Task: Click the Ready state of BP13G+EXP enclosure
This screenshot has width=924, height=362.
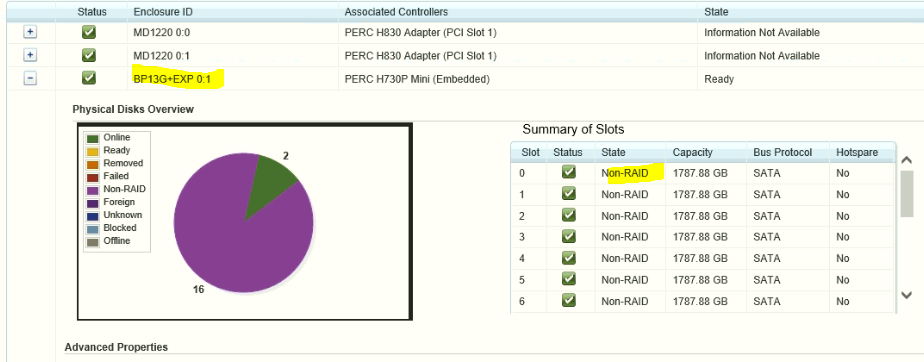Action: point(719,78)
